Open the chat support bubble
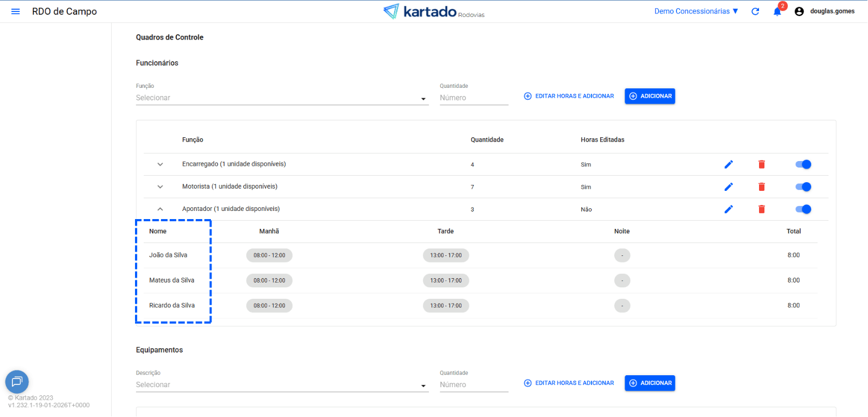 coord(17,382)
